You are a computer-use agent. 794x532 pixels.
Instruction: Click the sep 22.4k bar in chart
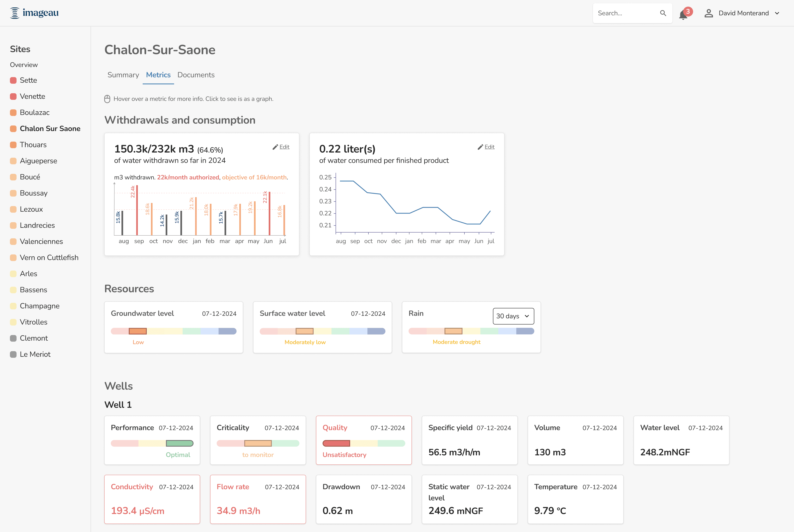tap(137, 210)
